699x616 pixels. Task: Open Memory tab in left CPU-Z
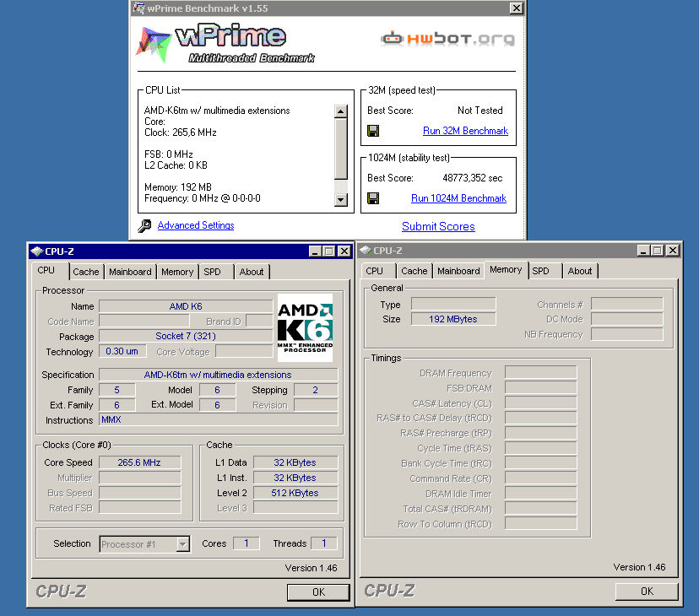(177, 272)
